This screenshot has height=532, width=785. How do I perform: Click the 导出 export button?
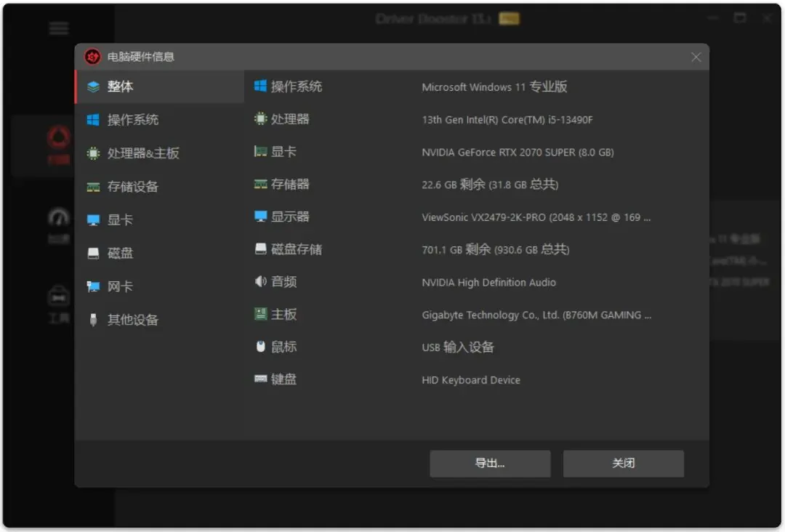[490, 463]
